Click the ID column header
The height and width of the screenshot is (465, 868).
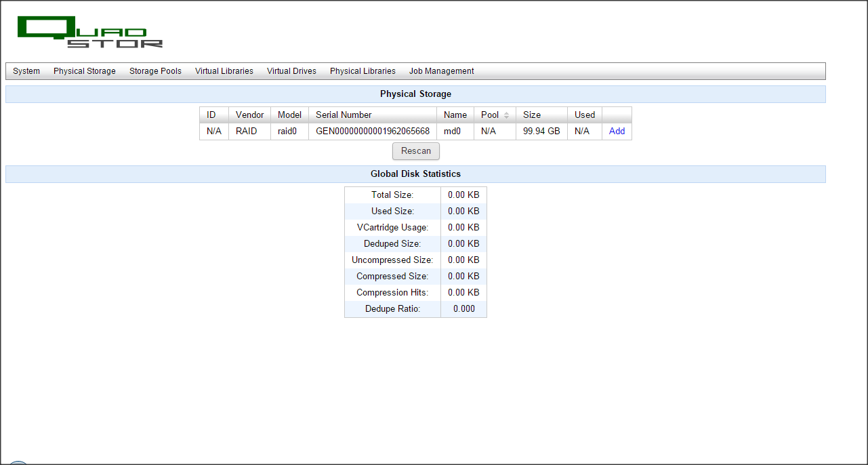211,115
